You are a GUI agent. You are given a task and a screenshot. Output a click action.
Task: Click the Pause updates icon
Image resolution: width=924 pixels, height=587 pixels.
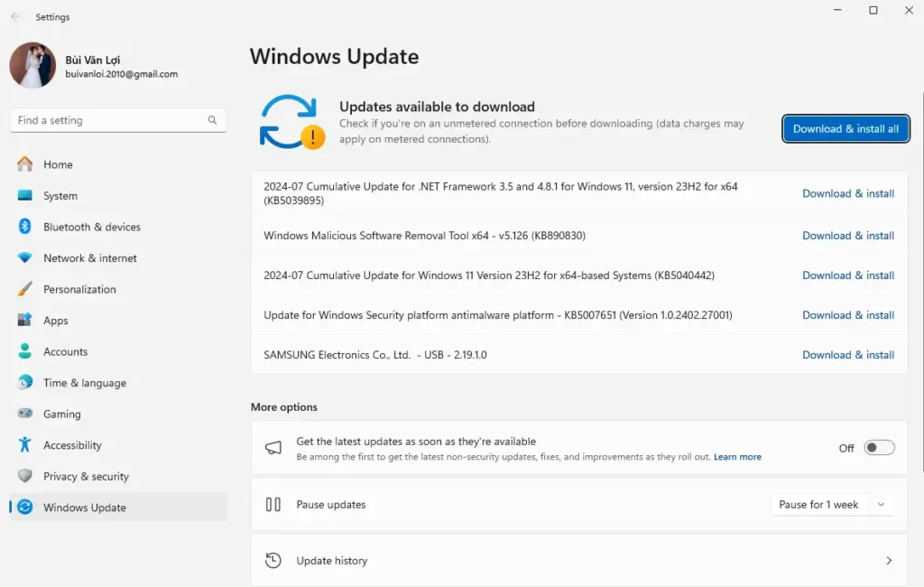click(x=273, y=504)
